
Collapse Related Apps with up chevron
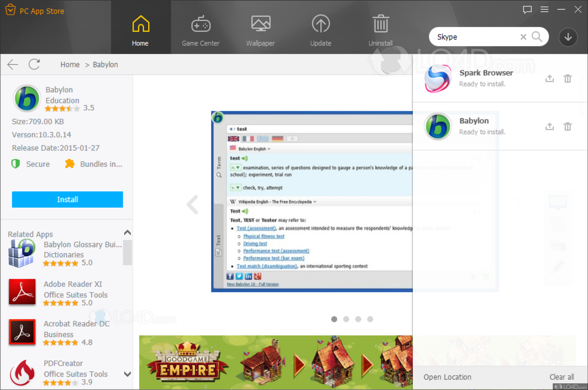[x=127, y=233]
